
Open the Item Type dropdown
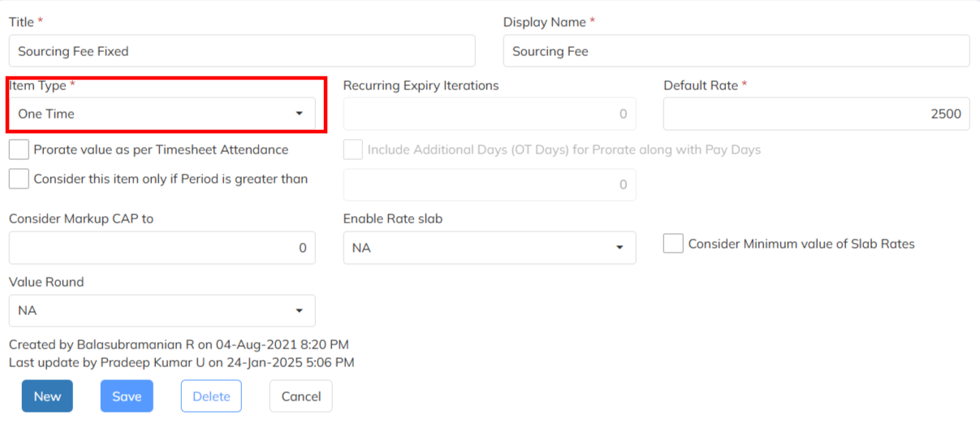[162, 114]
